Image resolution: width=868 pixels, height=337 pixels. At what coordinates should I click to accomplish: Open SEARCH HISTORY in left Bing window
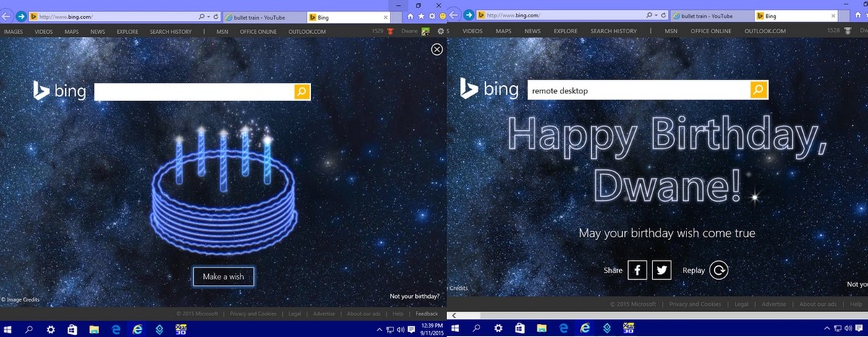pyautogui.click(x=171, y=31)
